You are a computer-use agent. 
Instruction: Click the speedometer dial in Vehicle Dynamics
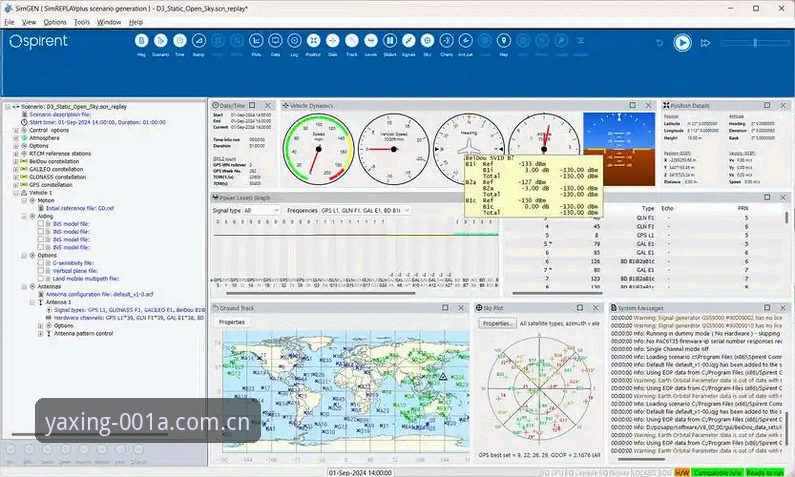(318, 149)
